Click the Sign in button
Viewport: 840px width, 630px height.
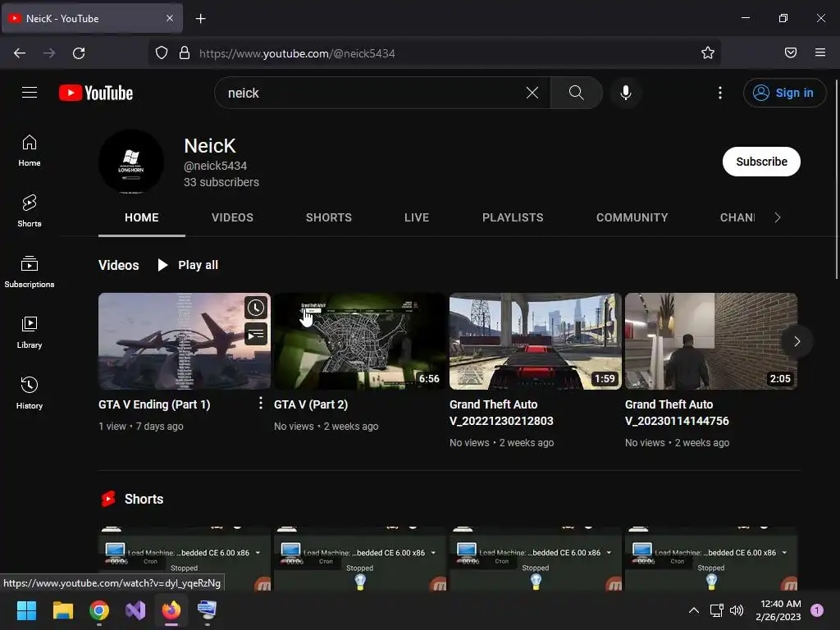coord(784,93)
